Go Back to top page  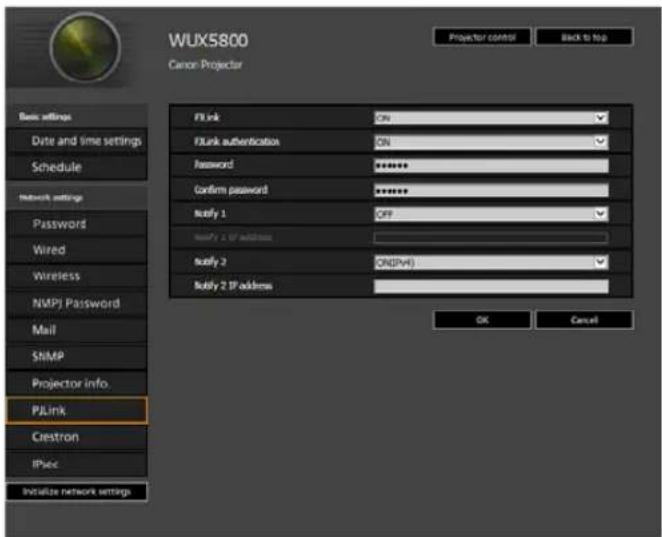click(585, 37)
